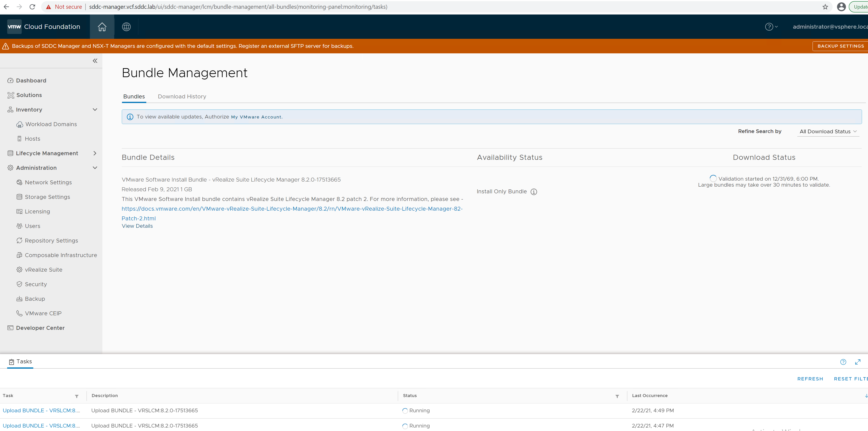Open the header help dropdown menu
Image resolution: width=868 pixels, height=431 pixels.
771,27
